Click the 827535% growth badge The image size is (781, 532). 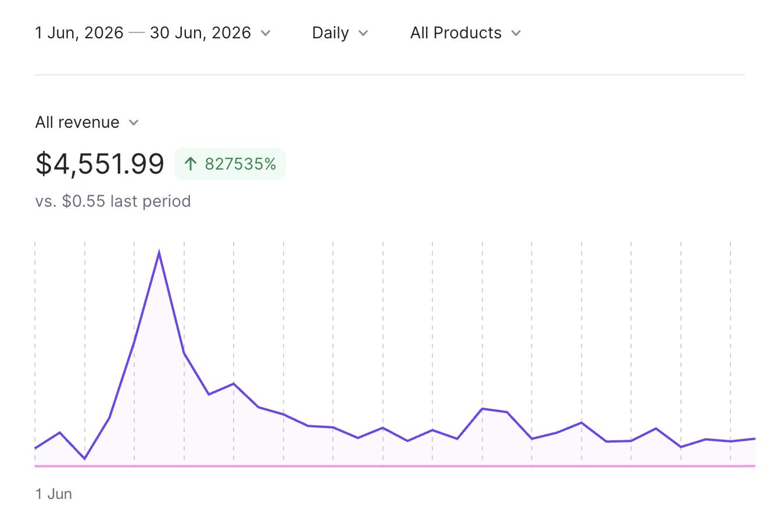coord(230,164)
